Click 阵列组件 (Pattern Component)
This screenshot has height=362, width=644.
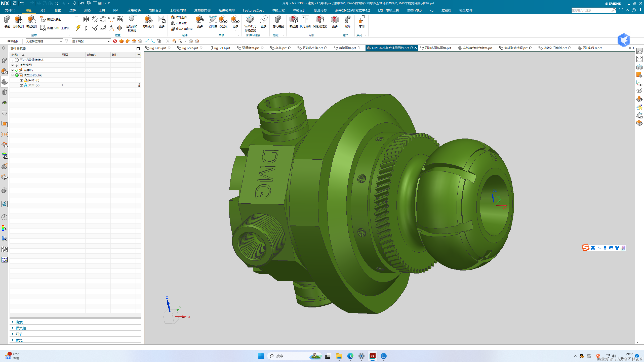click(x=179, y=17)
